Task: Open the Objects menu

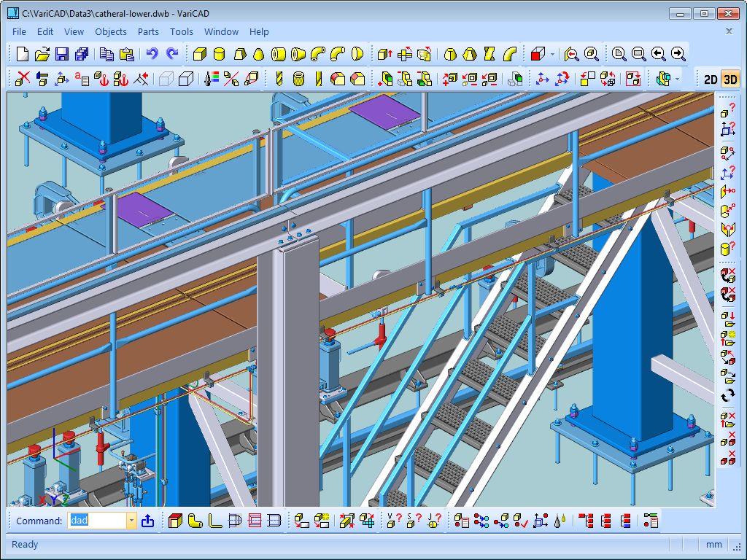Action: click(x=111, y=31)
